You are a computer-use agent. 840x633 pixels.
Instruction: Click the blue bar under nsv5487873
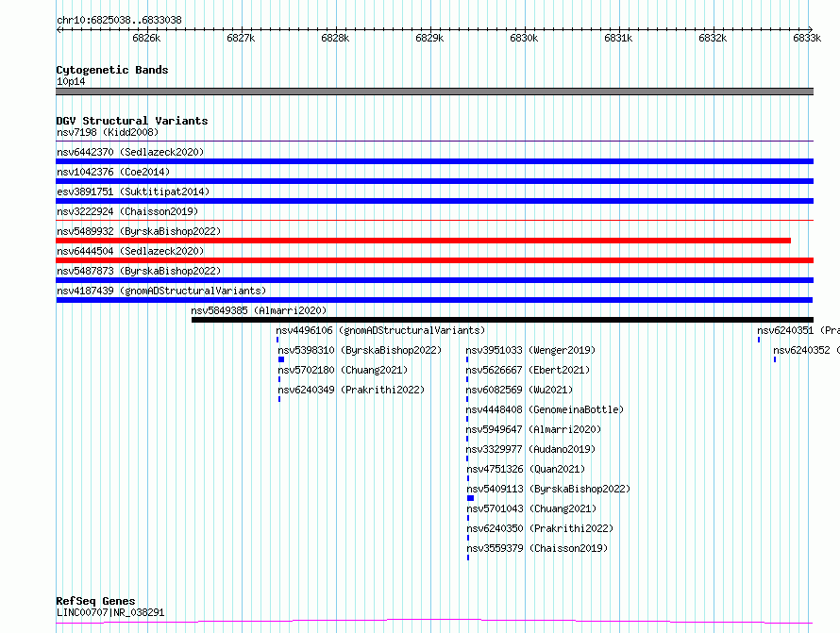434,280
